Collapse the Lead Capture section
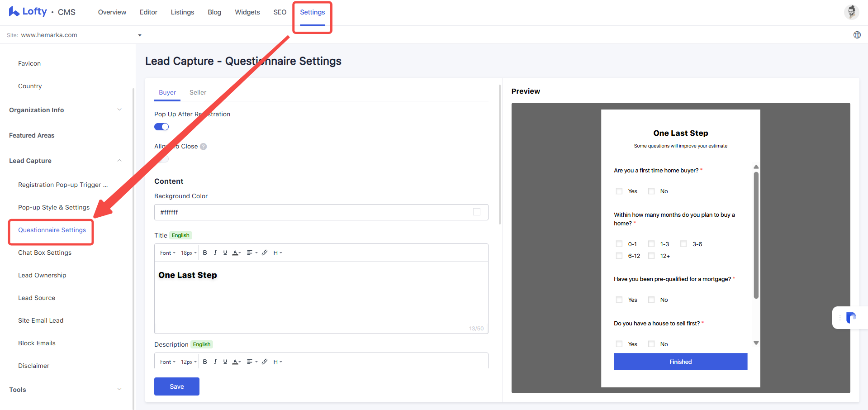 (x=119, y=161)
